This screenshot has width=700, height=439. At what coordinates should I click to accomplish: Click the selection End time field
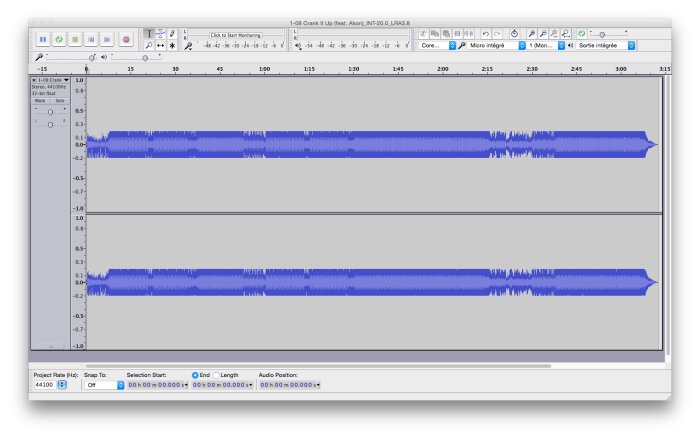point(222,385)
